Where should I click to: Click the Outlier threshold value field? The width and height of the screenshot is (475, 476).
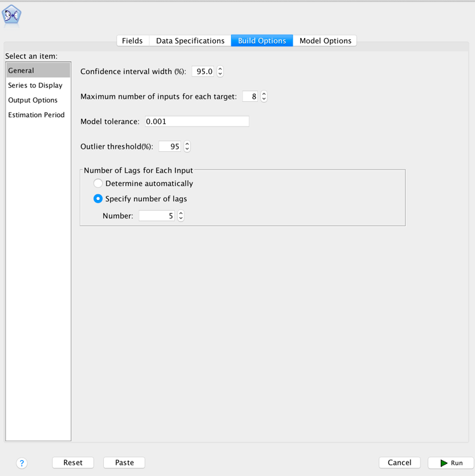click(170, 147)
